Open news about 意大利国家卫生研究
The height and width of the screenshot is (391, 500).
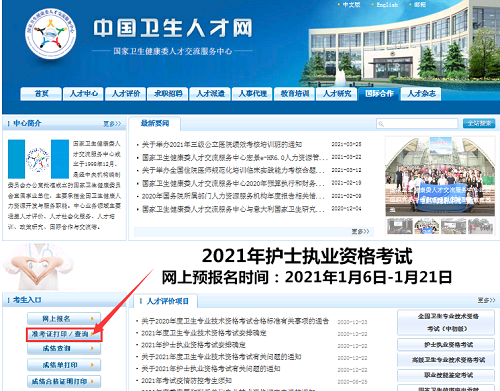(233, 209)
